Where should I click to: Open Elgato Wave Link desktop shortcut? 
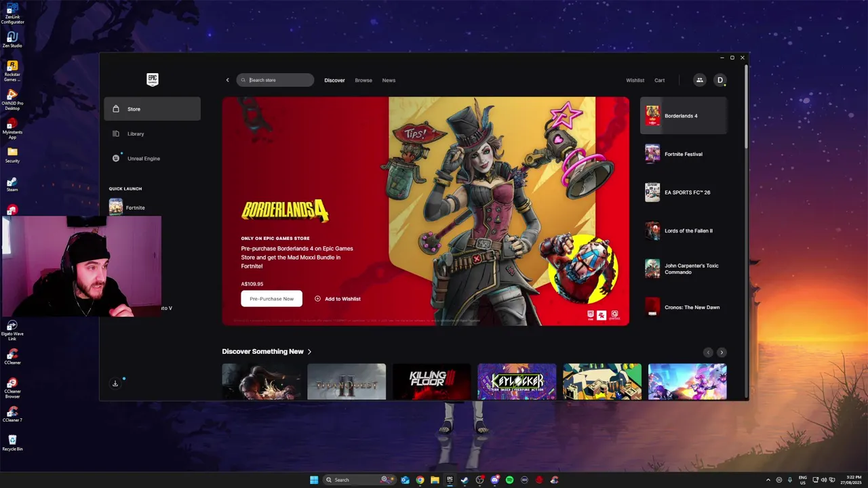pyautogui.click(x=12, y=331)
